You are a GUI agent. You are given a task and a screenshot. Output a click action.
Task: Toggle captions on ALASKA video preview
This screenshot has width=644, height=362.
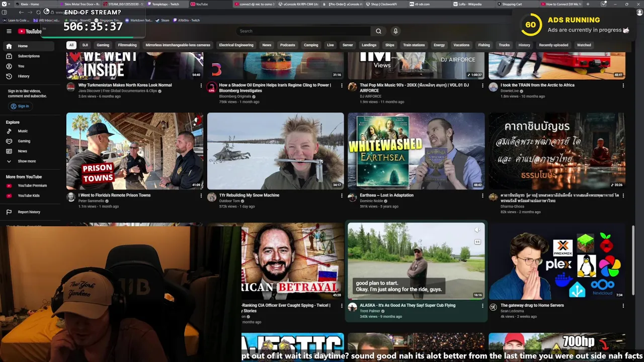click(x=477, y=242)
